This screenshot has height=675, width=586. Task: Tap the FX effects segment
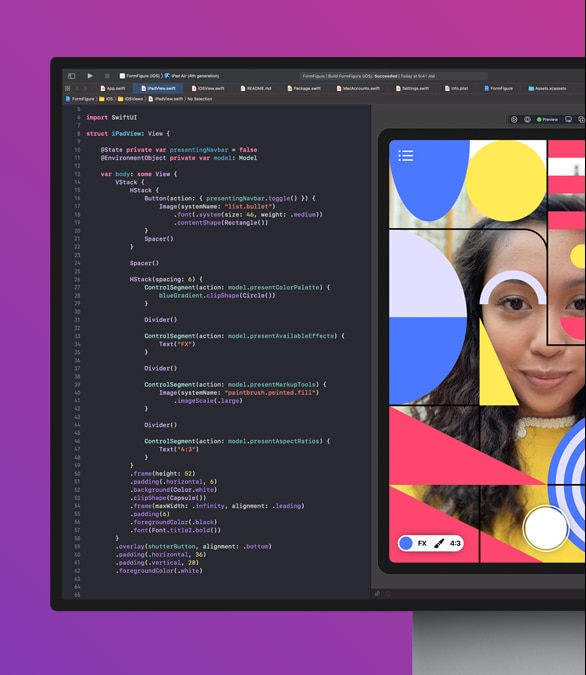click(x=422, y=543)
